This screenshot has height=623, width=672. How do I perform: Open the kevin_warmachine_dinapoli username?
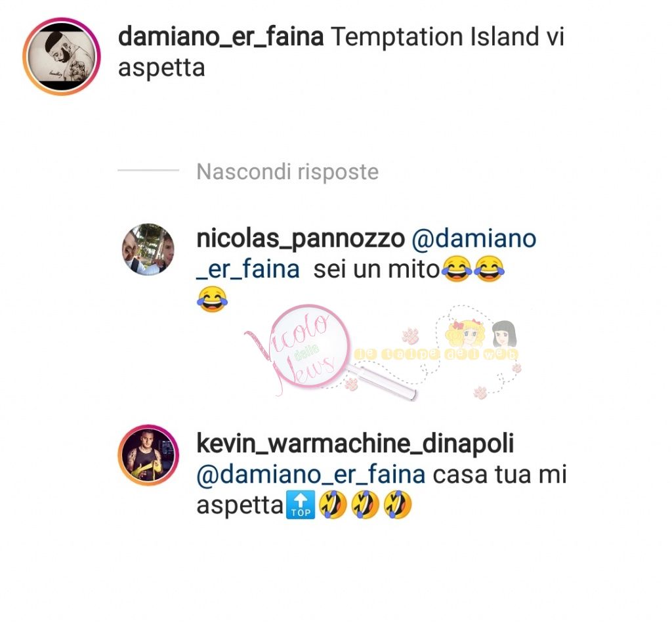tap(355, 444)
